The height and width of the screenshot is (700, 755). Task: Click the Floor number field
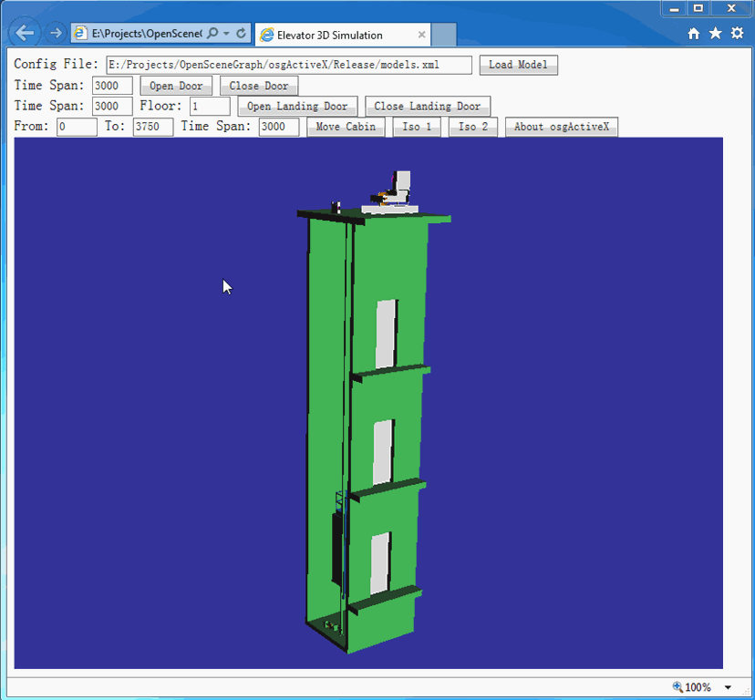coord(210,106)
